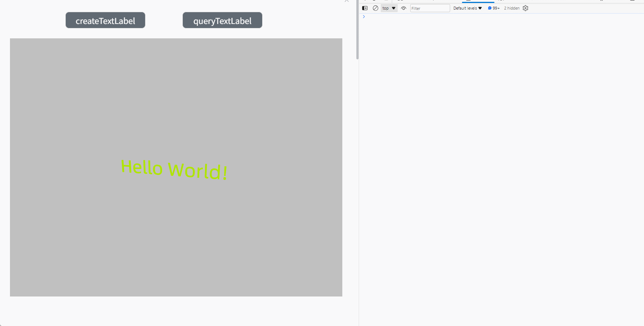
Task: Expand the Default levels dropdown
Action: [x=467, y=8]
